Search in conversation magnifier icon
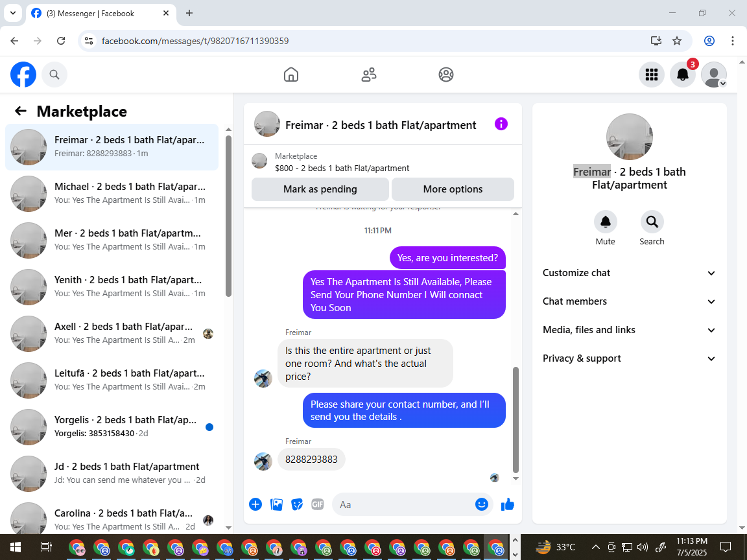Viewport: 747px width, 560px height. coord(652,222)
